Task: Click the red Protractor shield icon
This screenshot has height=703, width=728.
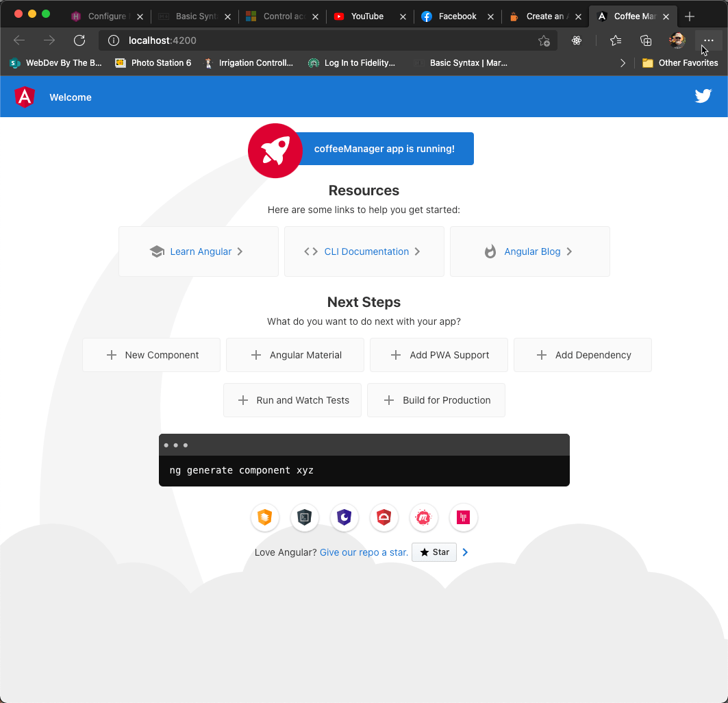Action: tap(384, 517)
